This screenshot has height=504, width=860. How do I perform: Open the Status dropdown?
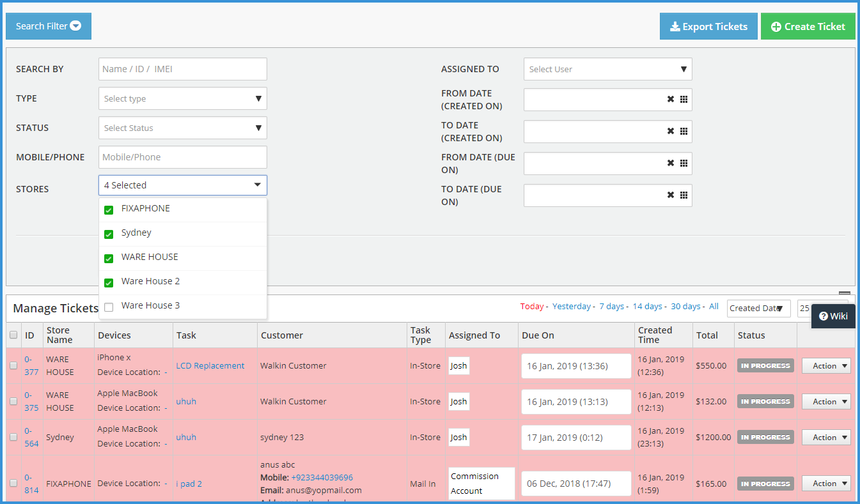pyautogui.click(x=183, y=128)
